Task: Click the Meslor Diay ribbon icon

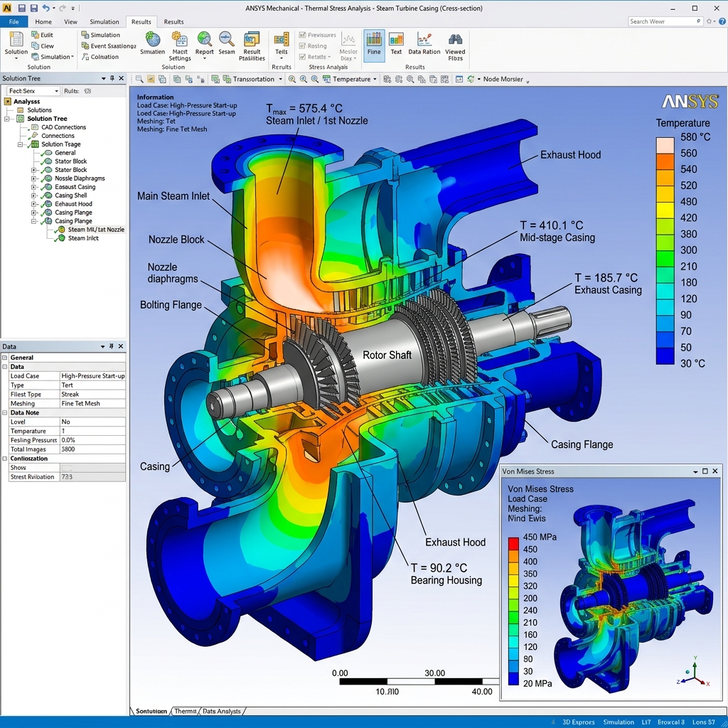Action: pos(348,45)
